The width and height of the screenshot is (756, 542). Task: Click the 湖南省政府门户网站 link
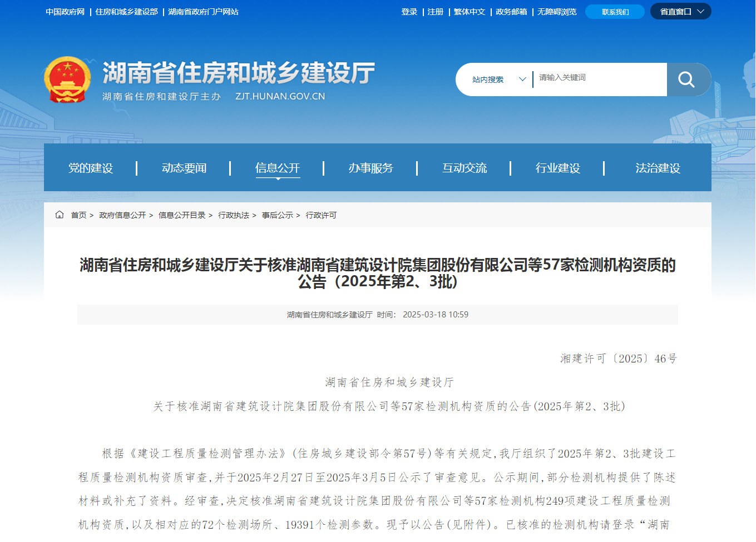click(204, 12)
